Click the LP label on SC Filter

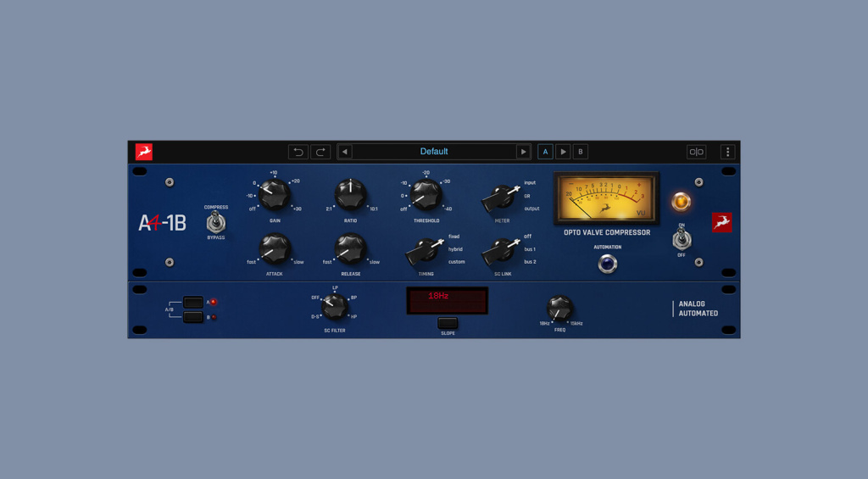click(335, 288)
